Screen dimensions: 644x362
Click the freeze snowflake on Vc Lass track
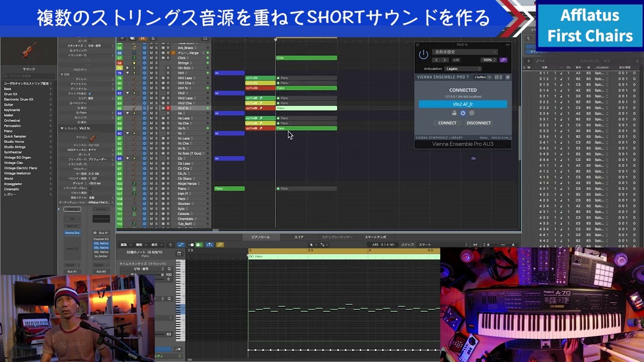click(163, 138)
